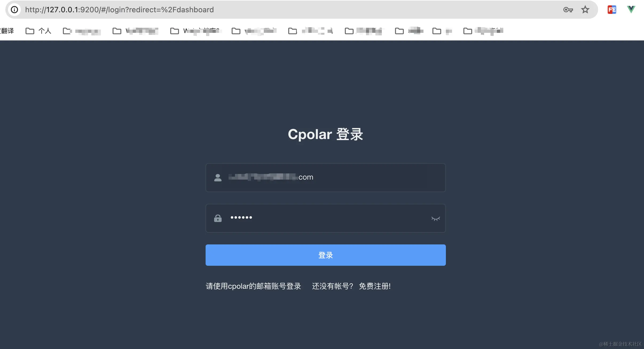Screen dimensions: 644x349
Task: Click the site information icon in address bar
Action: click(14, 10)
